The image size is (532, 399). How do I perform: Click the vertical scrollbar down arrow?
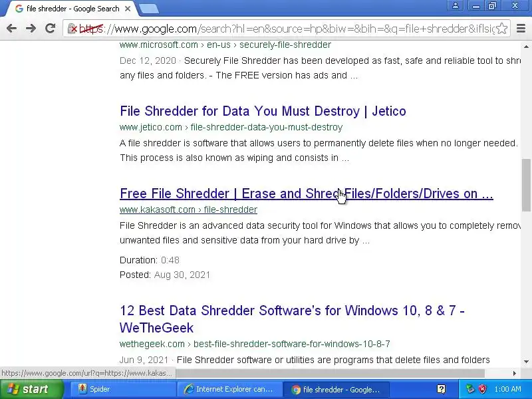click(526, 362)
